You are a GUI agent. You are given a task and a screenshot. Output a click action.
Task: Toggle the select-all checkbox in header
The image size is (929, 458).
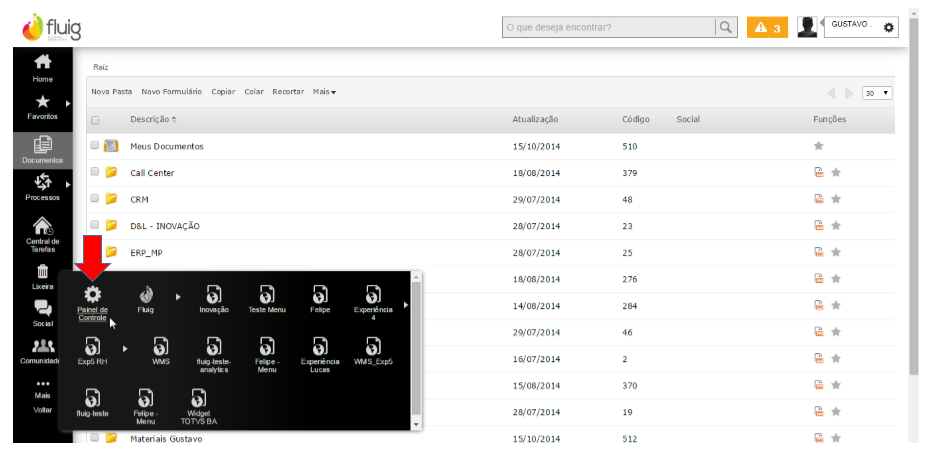95,120
